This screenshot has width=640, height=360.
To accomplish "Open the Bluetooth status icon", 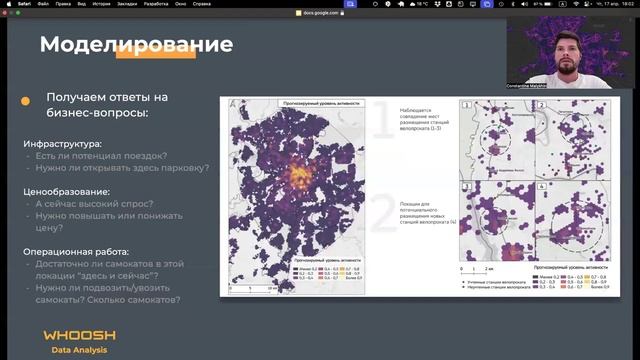I will pos(513,4).
